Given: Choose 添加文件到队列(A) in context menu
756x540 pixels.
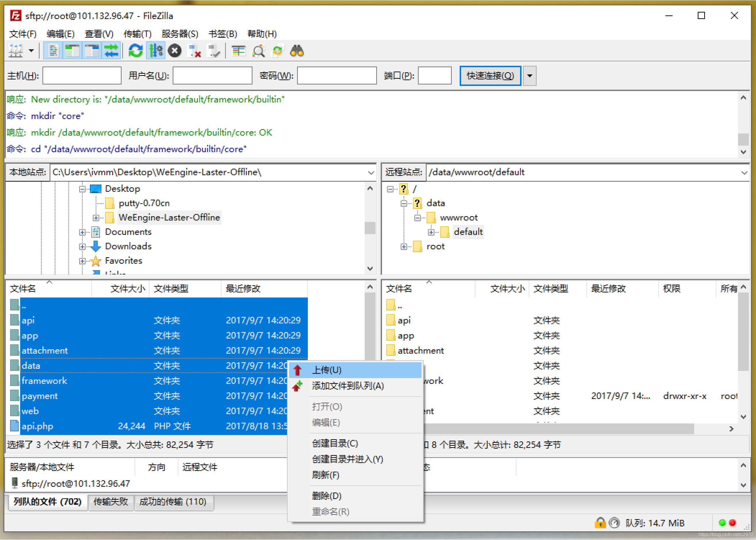Looking at the screenshot, I should pyautogui.click(x=356, y=386).
